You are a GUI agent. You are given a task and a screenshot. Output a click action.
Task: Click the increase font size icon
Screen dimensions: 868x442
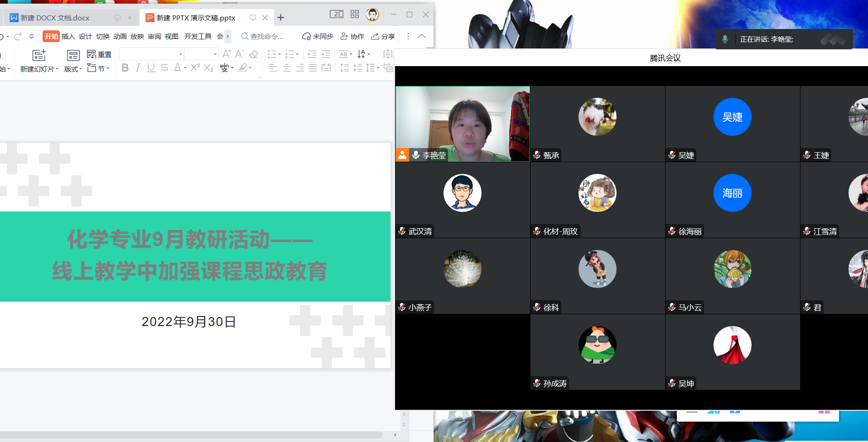(x=227, y=54)
